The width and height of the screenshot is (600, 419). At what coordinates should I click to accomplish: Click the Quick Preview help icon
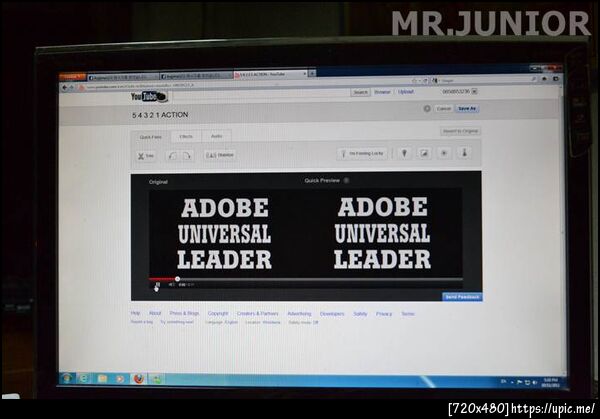click(346, 180)
